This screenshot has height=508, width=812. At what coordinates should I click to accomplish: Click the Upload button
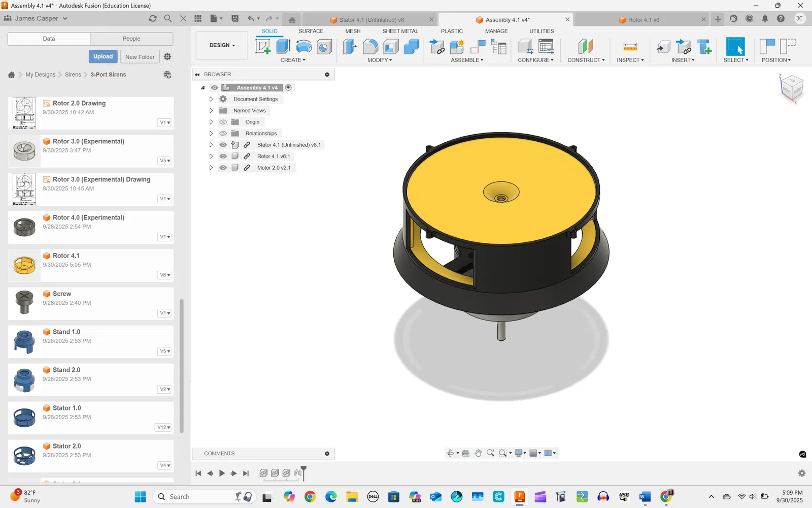click(103, 56)
